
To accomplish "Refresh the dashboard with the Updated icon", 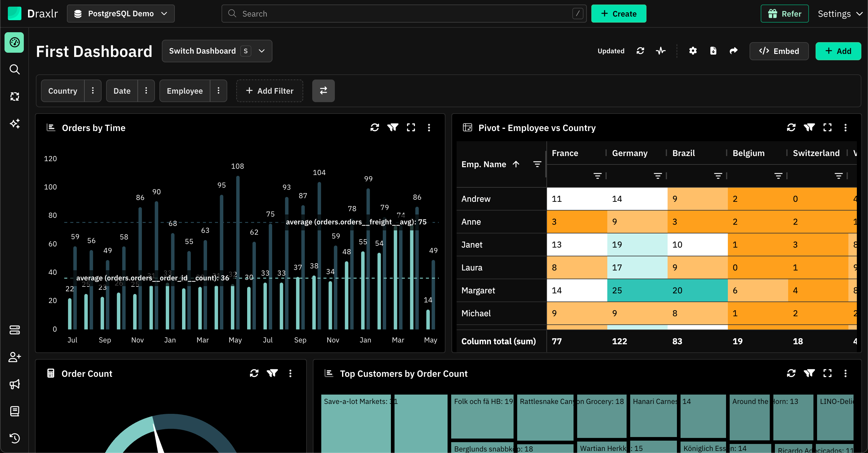I will point(640,51).
